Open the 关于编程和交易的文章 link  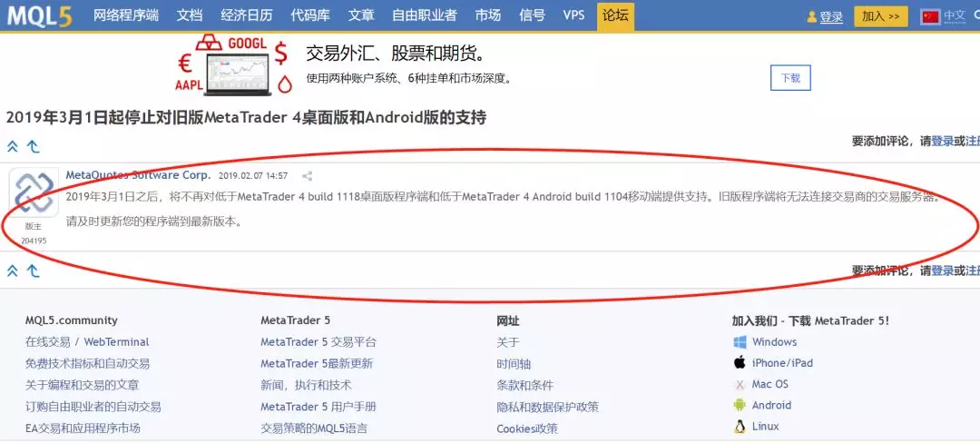tap(83, 385)
